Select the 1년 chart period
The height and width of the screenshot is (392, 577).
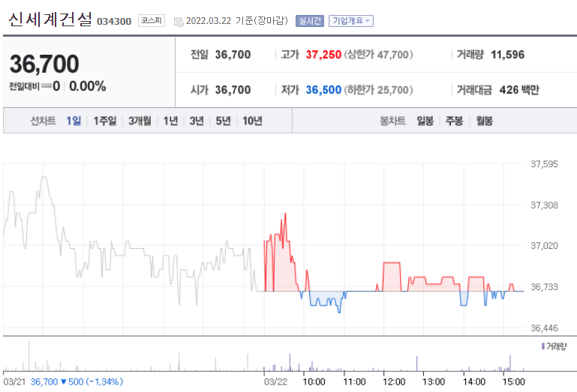[x=171, y=121]
